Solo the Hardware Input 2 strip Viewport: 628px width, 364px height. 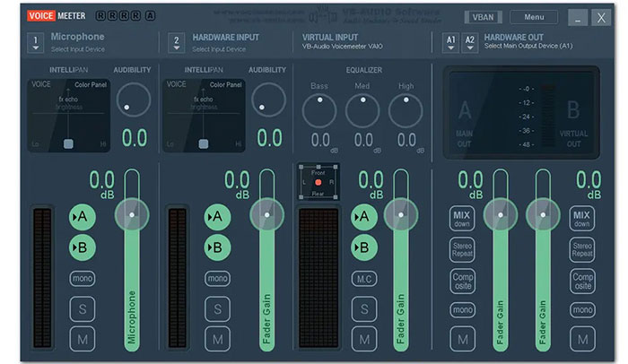tap(217, 309)
